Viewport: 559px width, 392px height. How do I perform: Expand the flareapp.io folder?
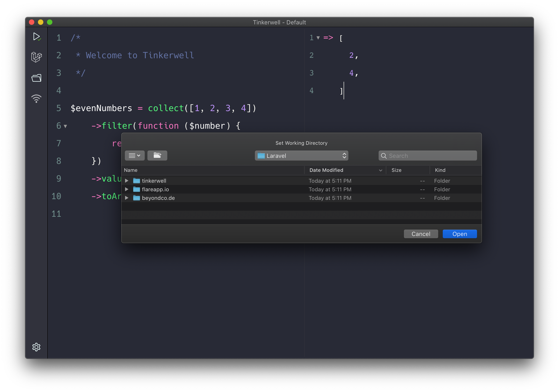pyautogui.click(x=127, y=189)
